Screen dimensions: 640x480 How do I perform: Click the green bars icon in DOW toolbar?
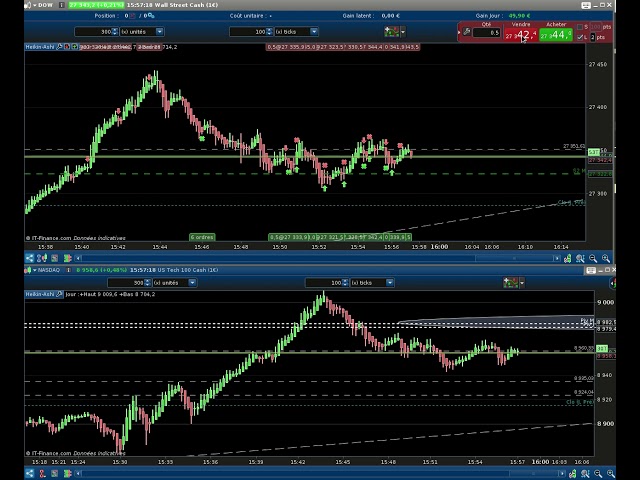point(68,258)
